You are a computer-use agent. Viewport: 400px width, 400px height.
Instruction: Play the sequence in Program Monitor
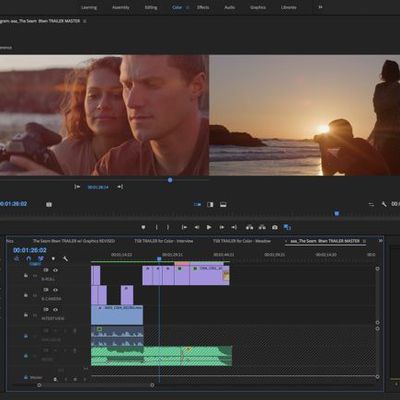[x=209, y=227]
